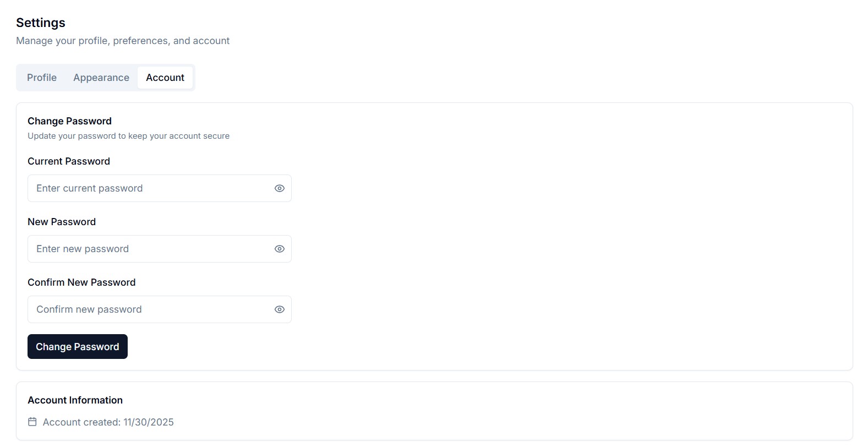Select the Account tab
Screen dimensions: 868x447
(x=165, y=77)
